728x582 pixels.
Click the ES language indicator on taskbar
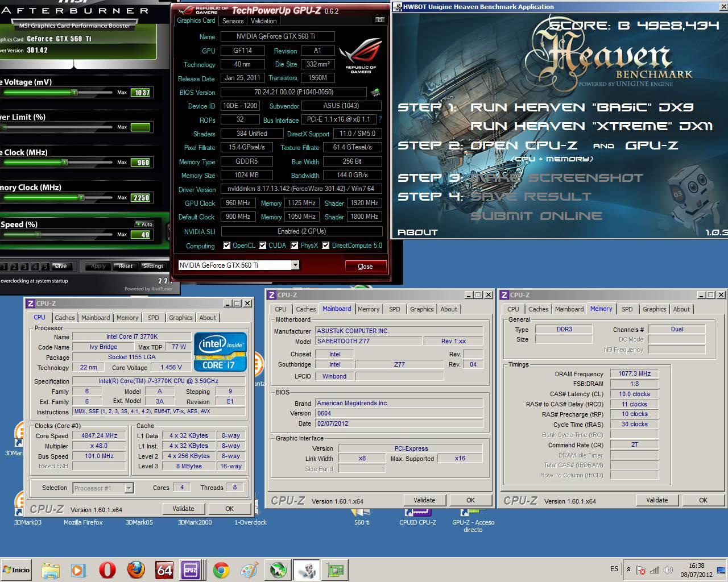614,569
